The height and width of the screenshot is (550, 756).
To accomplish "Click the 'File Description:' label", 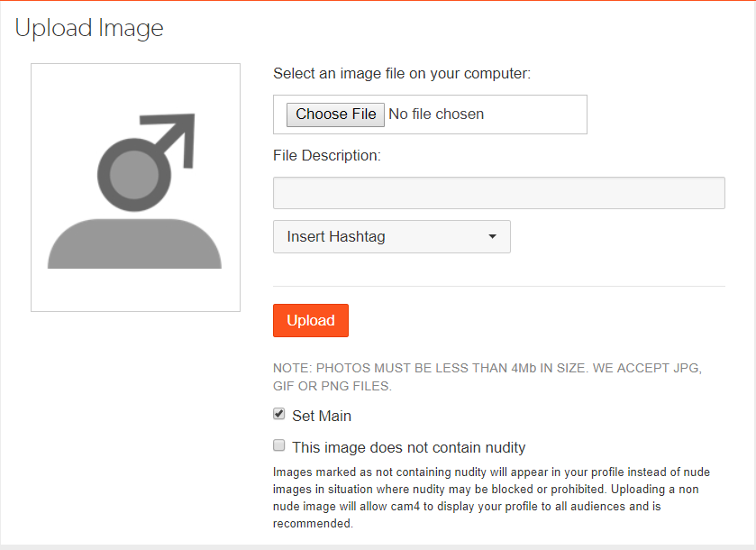I will click(327, 156).
